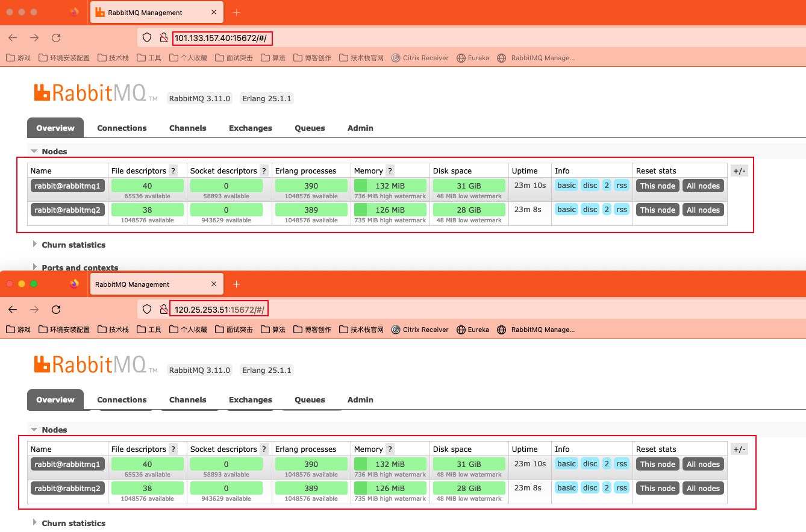Open File descriptors help on the 101.133.157.40 page
The height and width of the screenshot is (532, 806).
173,171
